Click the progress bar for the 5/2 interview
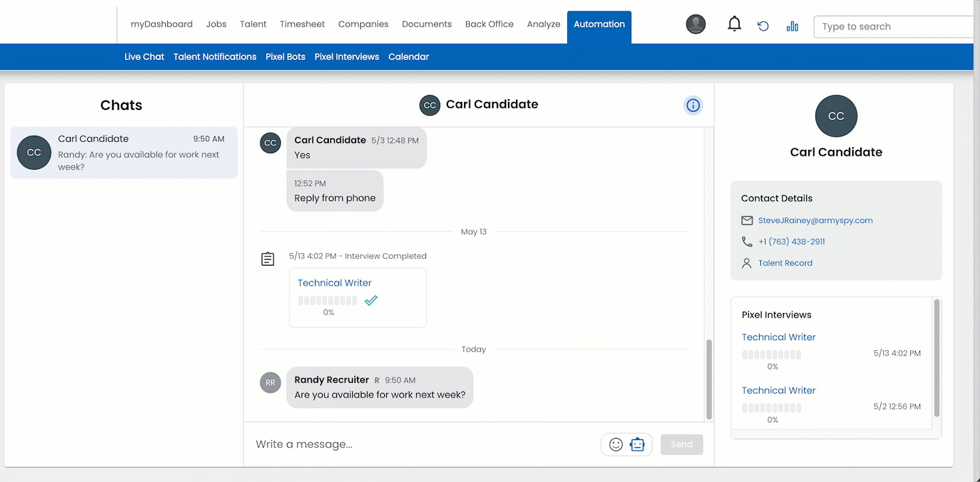 pos(772,408)
